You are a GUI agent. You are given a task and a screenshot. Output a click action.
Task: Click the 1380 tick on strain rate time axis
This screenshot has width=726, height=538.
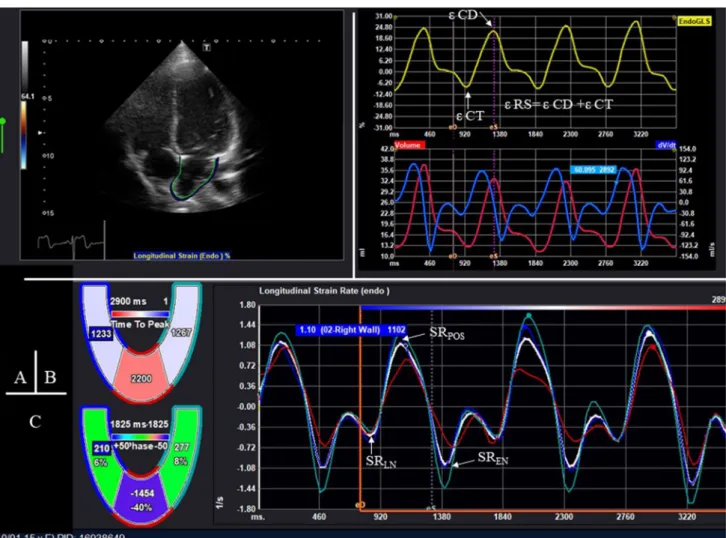point(441,517)
